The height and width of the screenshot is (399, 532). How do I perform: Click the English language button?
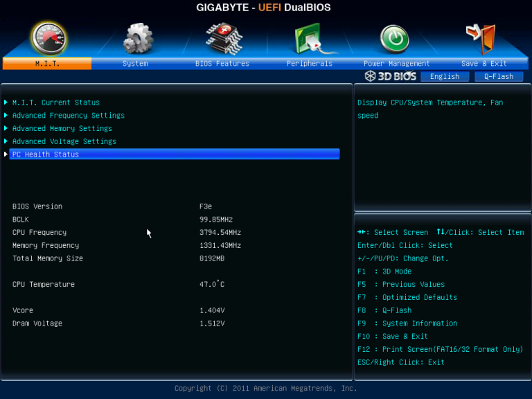(x=445, y=76)
